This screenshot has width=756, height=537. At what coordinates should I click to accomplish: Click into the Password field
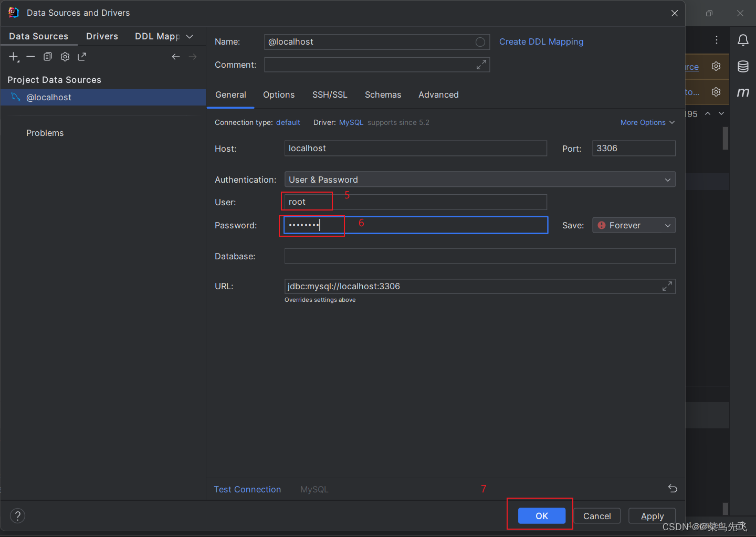coord(416,225)
